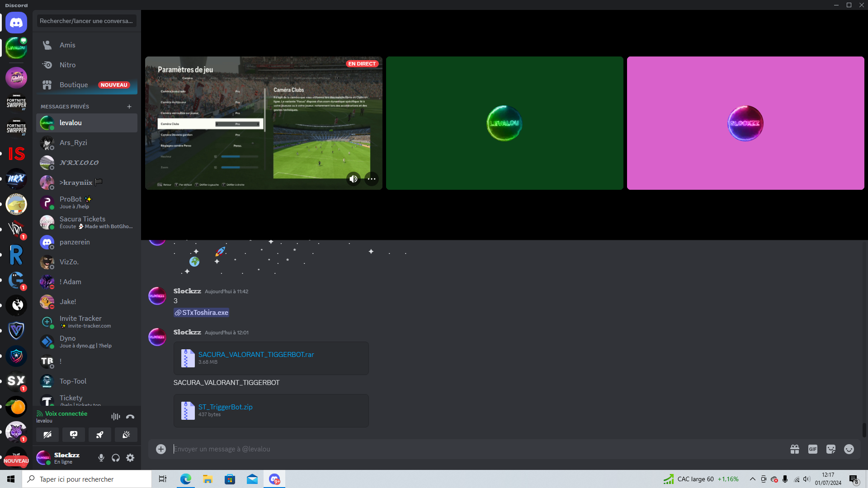This screenshot has height=488, width=868.
Task: Open the SX server icon
Action: (x=16, y=381)
